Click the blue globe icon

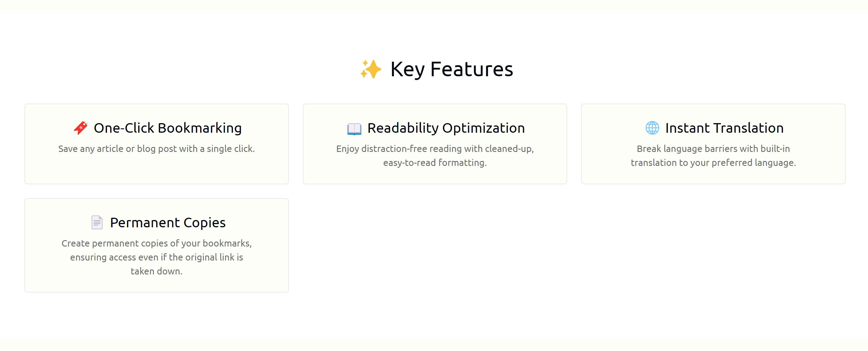(x=652, y=128)
